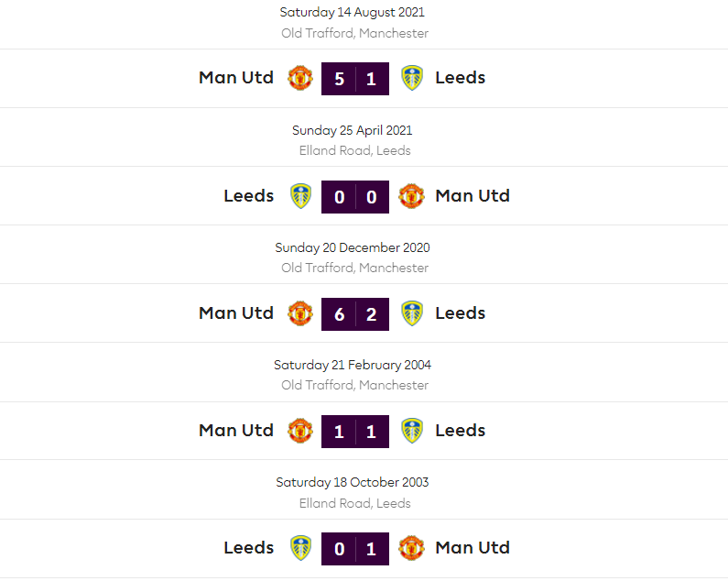Open the 1-1 score box
The width and height of the screenshot is (728, 581).
pos(355,431)
